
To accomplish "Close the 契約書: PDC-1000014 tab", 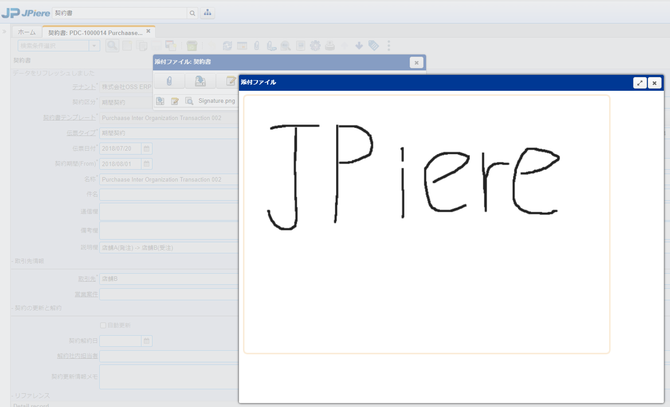I will click(x=148, y=31).
